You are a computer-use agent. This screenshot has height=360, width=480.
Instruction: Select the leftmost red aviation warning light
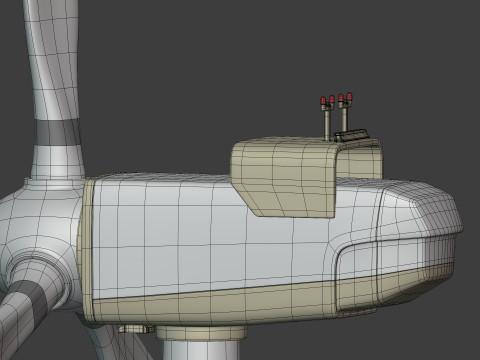(323, 100)
